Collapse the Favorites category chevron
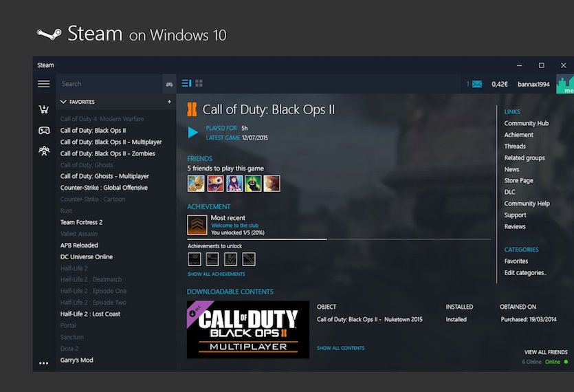 click(x=63, y=102)
